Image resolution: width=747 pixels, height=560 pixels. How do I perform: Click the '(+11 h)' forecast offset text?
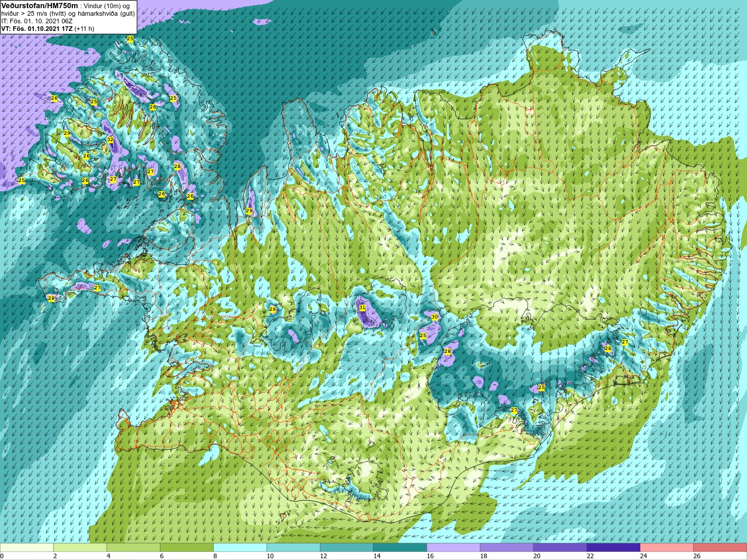click(x=84, y=29)
